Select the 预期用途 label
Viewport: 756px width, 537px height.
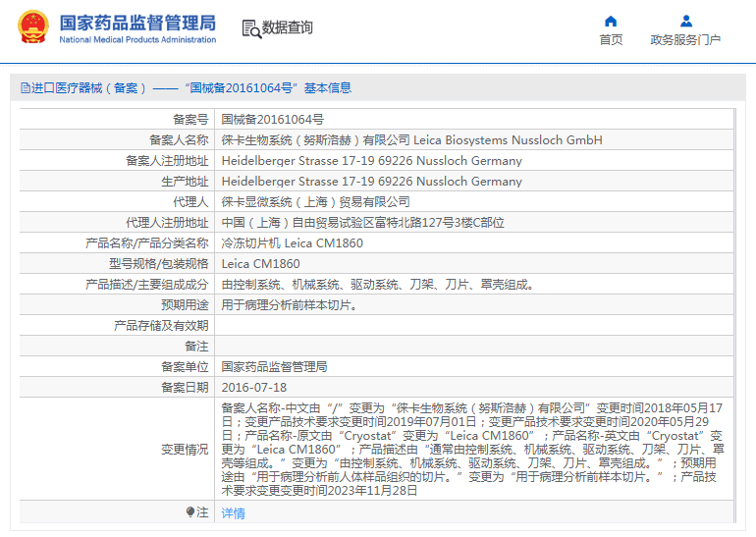186,305
